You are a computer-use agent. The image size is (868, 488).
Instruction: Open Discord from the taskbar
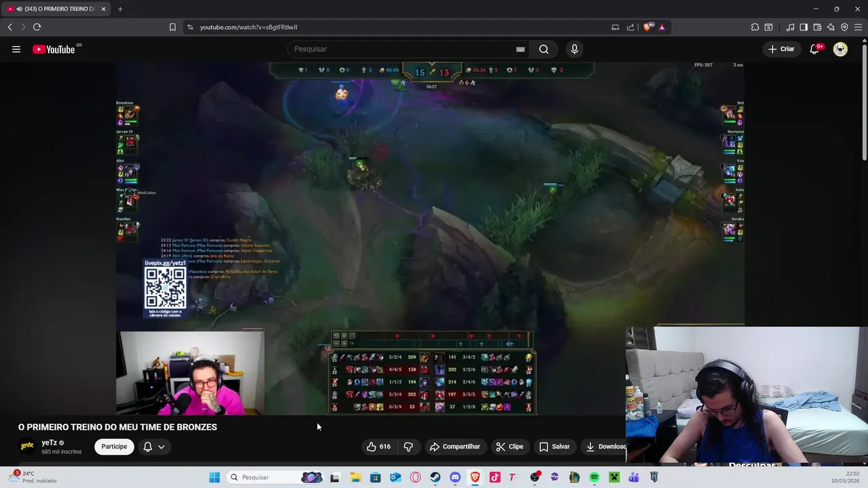pos(455,477)
